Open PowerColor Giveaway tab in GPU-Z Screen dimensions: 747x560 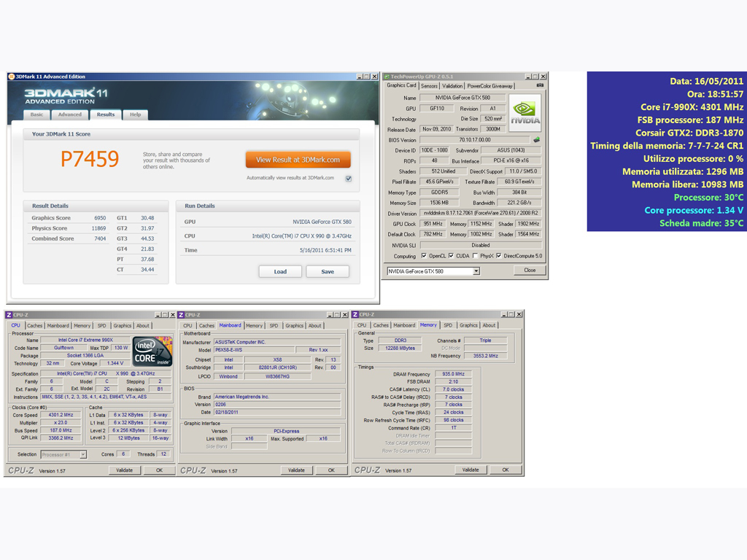click(489, 86)
